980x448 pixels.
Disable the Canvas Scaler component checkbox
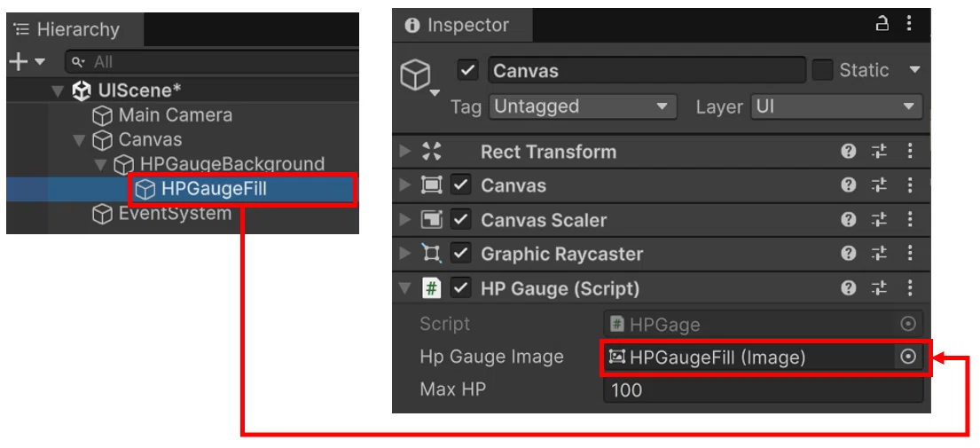point(460,220)
